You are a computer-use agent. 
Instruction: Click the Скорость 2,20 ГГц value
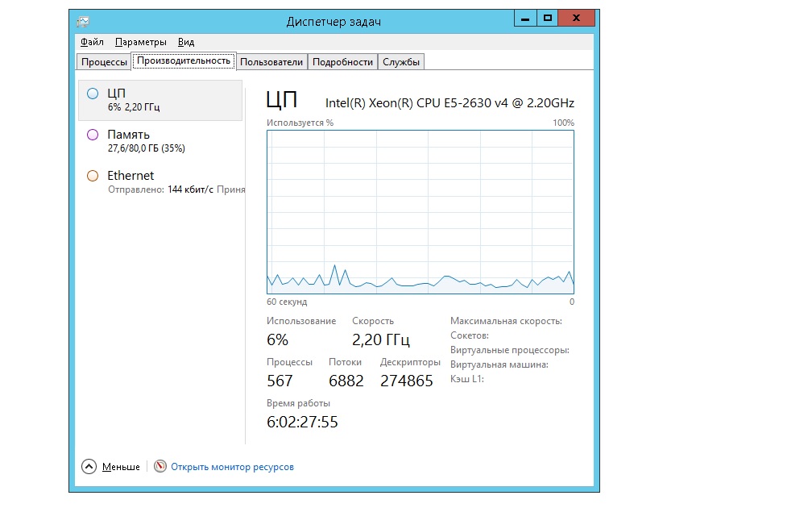point(381,339)
